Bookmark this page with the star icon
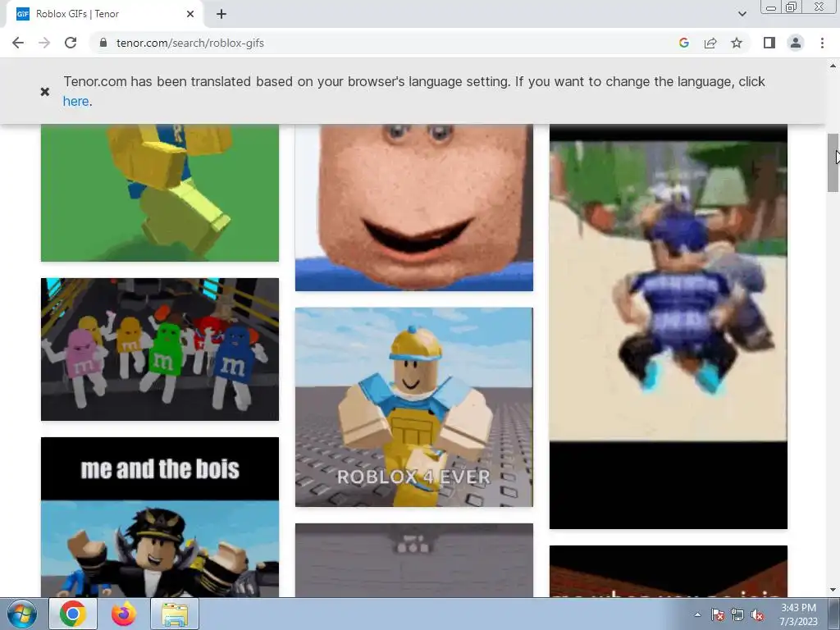 click(x=737, y=43)
